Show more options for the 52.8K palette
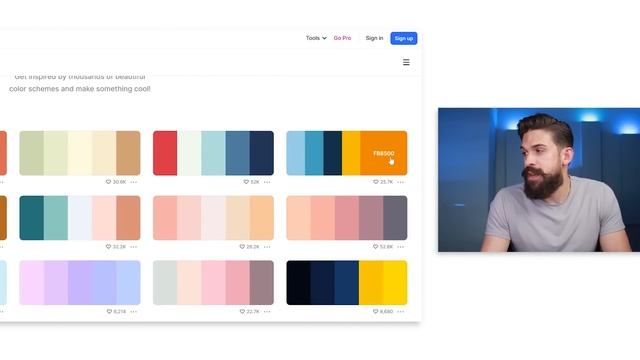Screen dimensions: 640x360 (x=400, y=247)
